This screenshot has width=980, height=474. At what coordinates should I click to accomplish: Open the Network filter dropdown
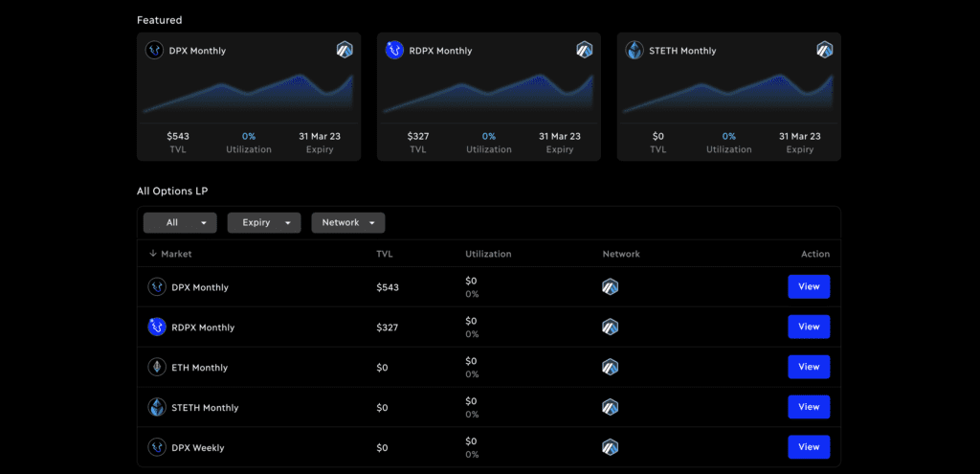click(348, 222)
